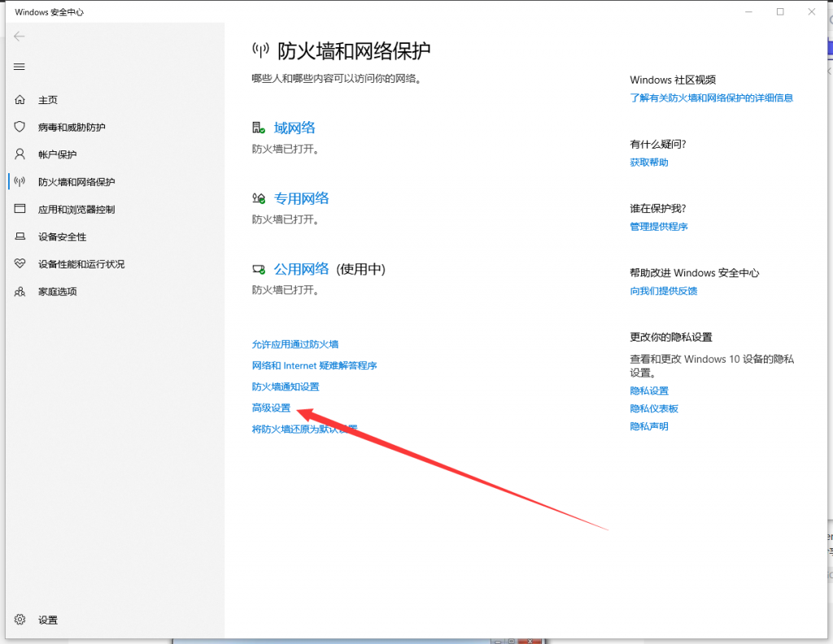The image size is (833, 644).
Task: Click the back arrow icon
Action: 20,37
